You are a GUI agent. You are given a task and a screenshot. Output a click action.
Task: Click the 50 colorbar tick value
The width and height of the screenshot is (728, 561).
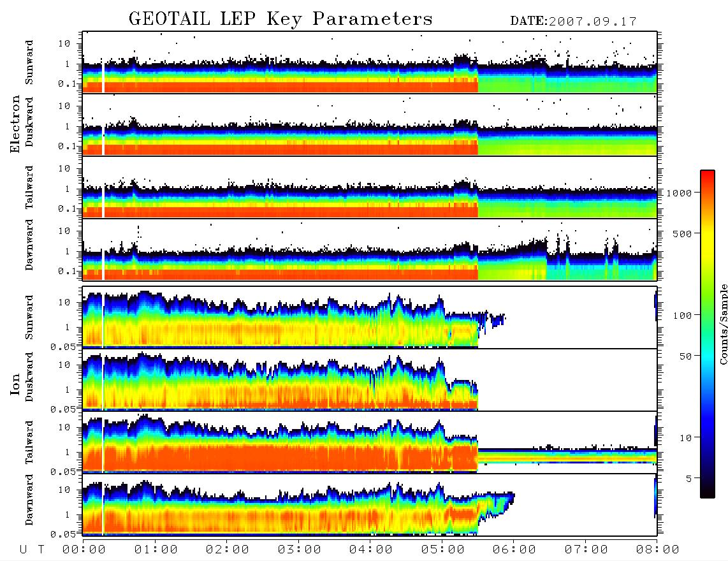click(x=685, y=356)
